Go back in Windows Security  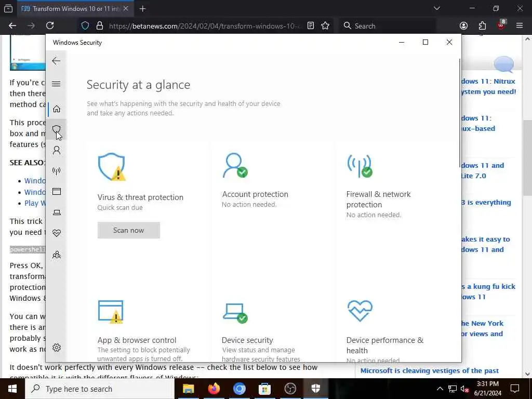56,61
